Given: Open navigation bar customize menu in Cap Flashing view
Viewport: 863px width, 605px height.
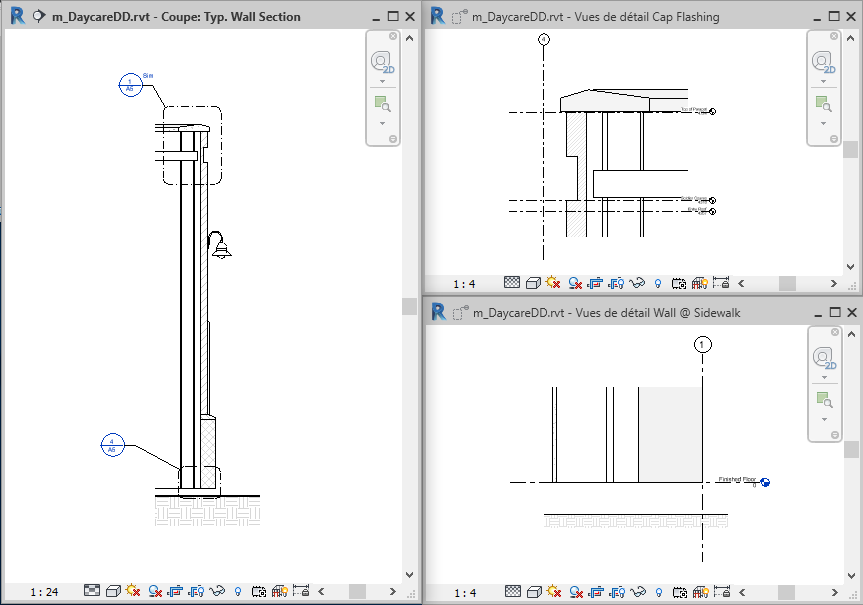Looking at the screenshot, I should pyautogui.click(x=834, y=139).
